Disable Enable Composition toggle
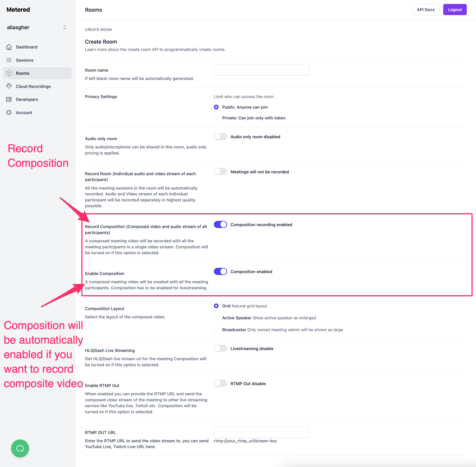 [x=220, y=272]
